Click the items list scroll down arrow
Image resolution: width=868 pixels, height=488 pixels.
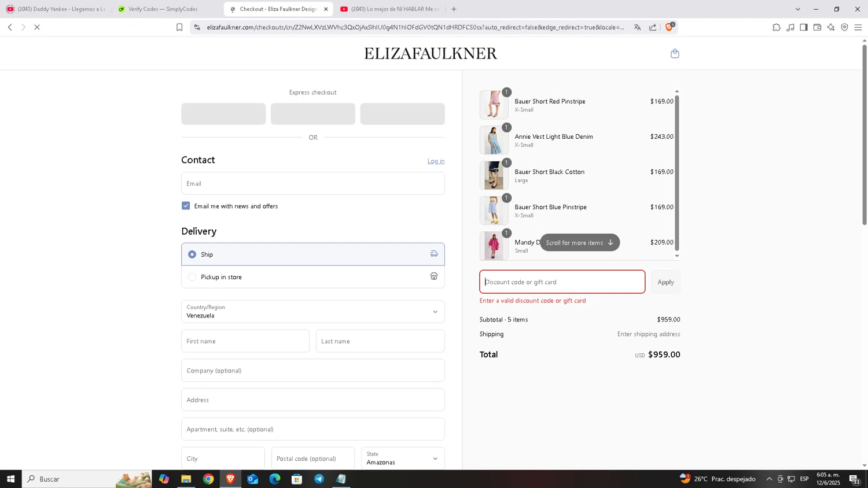677,256
